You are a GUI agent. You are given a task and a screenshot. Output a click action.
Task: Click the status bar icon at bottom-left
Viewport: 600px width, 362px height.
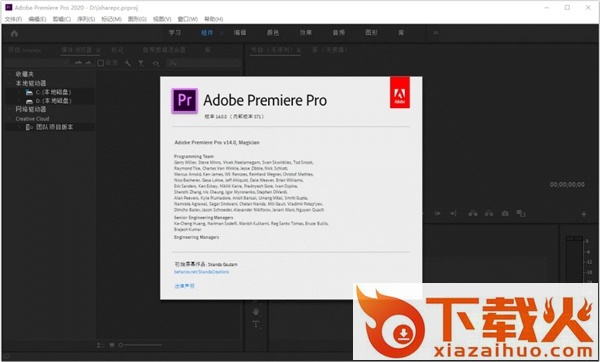(7, 357)
